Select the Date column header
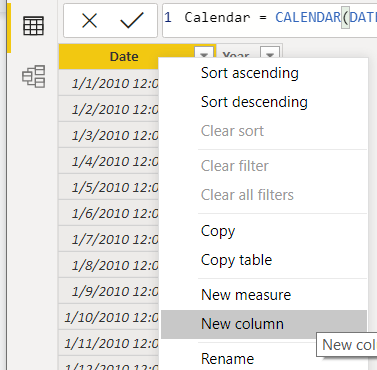377x370 pixels. pos(124,57)
